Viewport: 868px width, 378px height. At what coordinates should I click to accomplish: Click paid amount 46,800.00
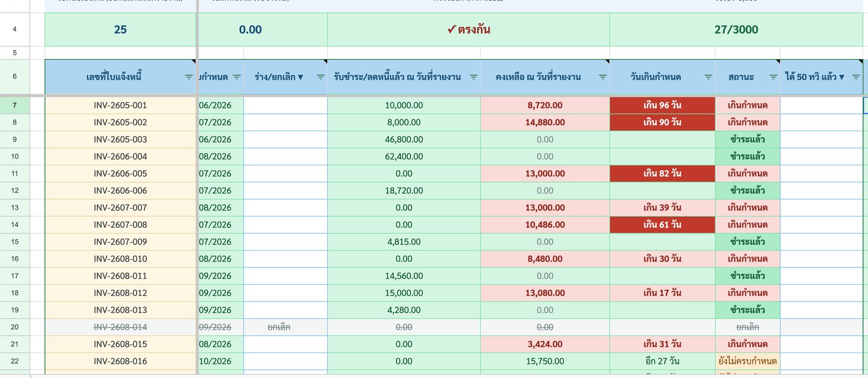click(x=404, y=139)
